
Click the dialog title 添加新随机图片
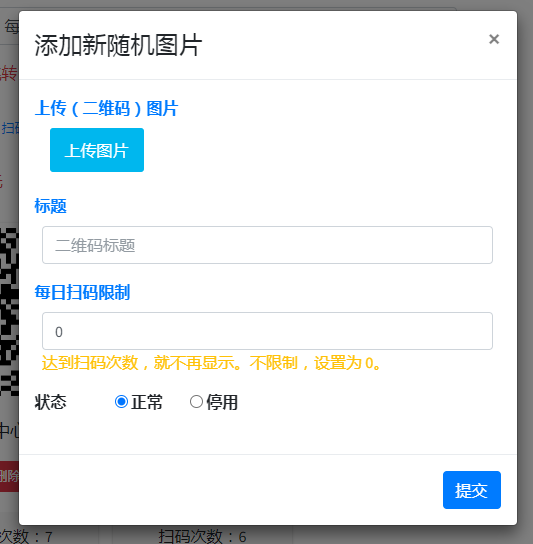pyautogui.click(x=118, y=45)
